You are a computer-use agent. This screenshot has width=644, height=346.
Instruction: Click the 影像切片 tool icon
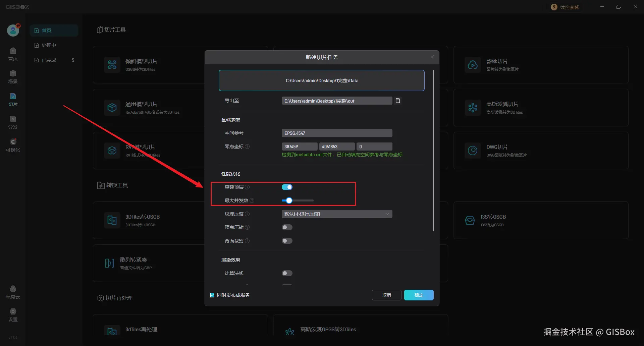473,65
